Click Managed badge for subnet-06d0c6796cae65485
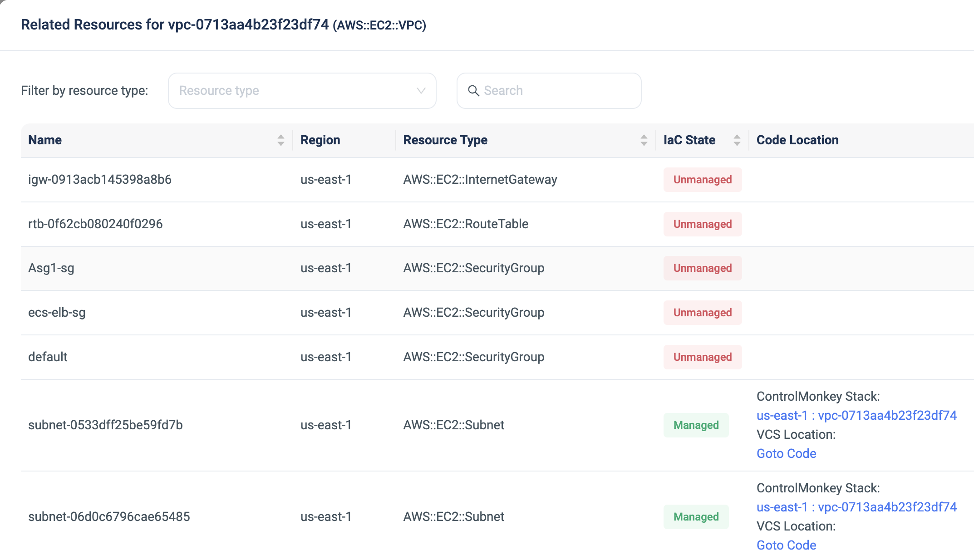The height and width of the screenshot is (560, 974). 696,517
